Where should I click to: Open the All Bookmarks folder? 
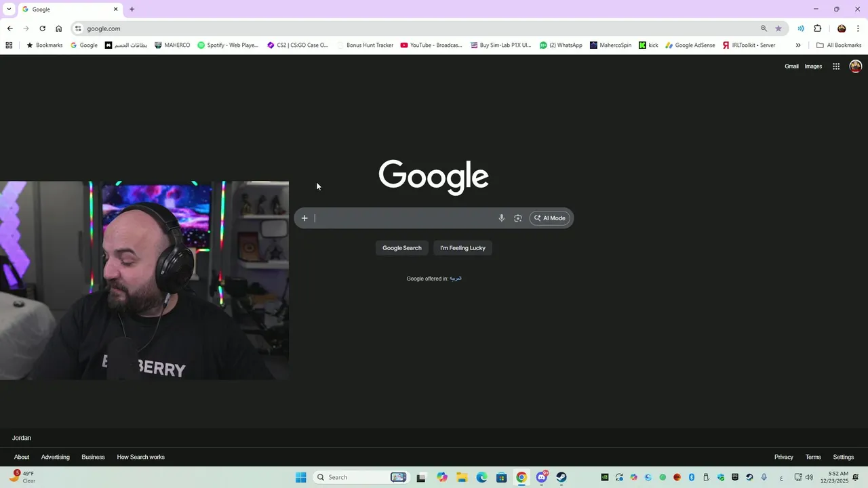pyautogui.click(x=839, y=45)
